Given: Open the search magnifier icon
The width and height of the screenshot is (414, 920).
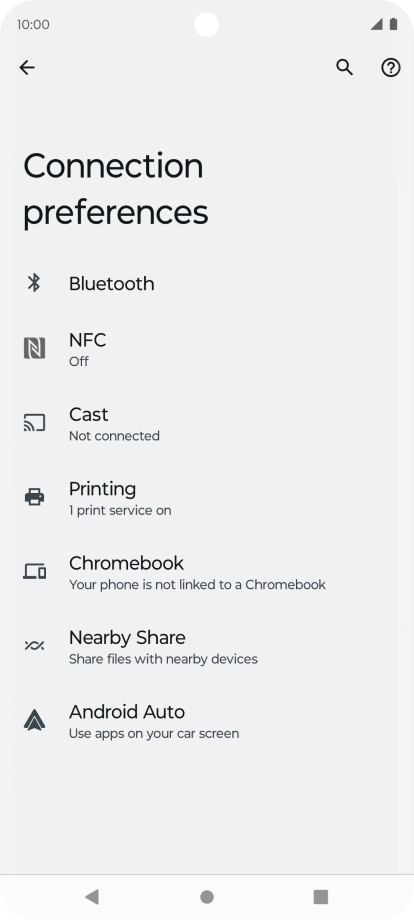Looking at the screenshot, I should [345, 67].
